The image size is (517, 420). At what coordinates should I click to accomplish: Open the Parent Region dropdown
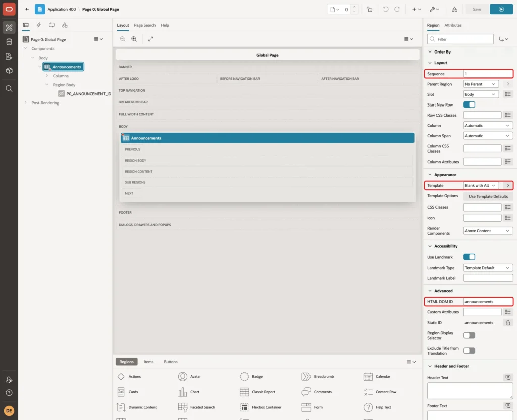click(481, 84)
